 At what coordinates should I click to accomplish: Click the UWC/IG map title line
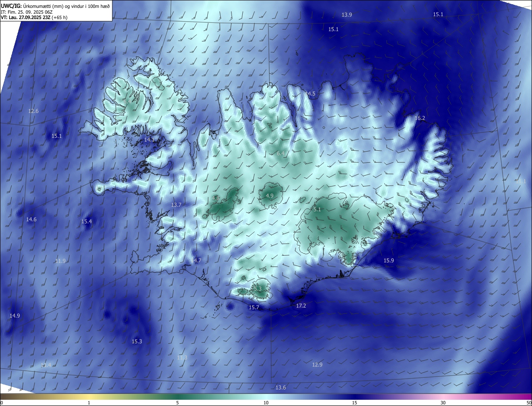tap(55, 6)
